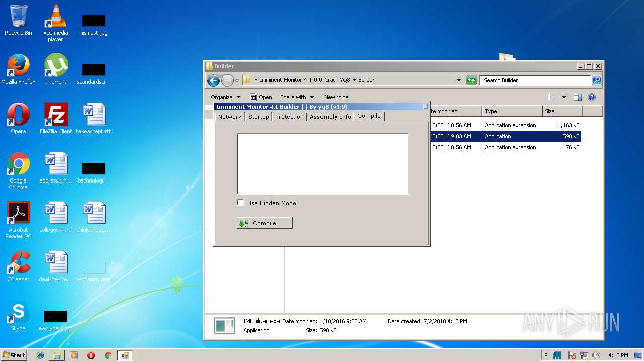Viewport: 644px width, 362px height.
Task: Open Windows Media Player taskbar icon
Action: (74, 355)
